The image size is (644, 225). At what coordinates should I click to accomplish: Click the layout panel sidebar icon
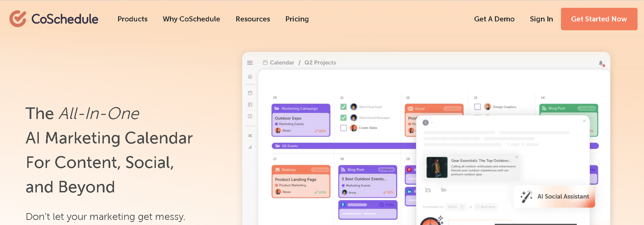coord(250,105)
